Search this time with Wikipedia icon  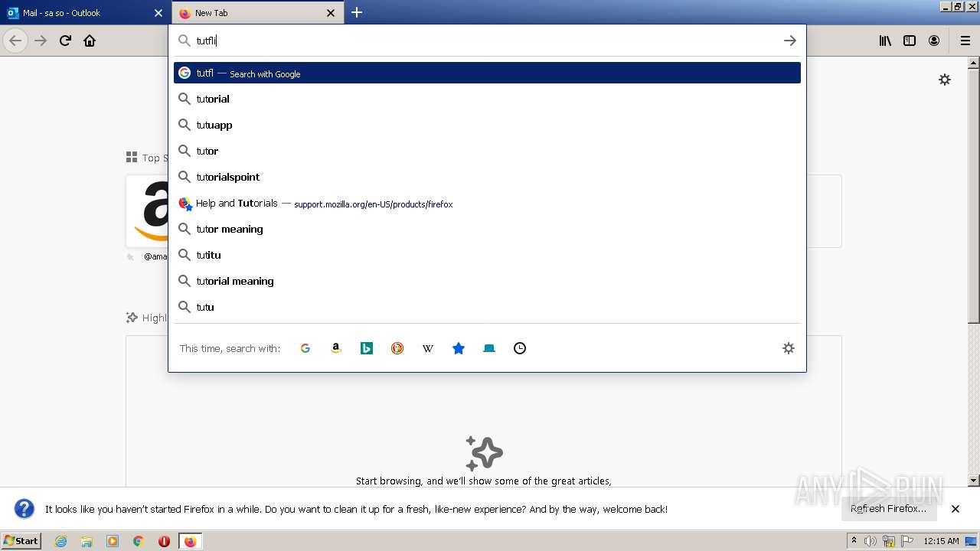coord(428,348)
